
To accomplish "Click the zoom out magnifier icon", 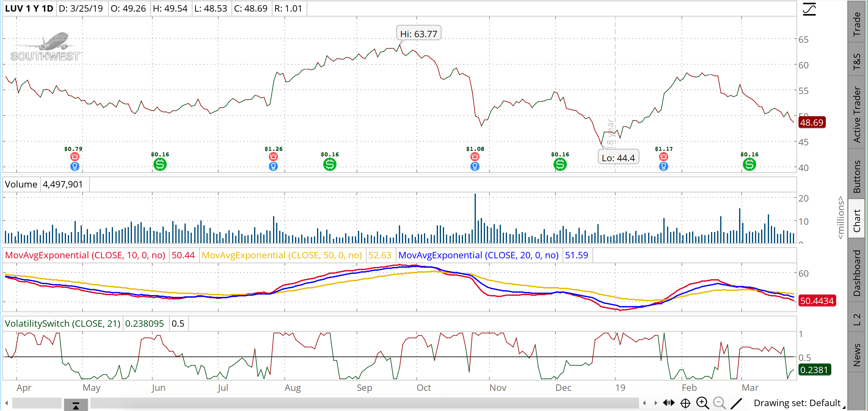I will (719, 402).
